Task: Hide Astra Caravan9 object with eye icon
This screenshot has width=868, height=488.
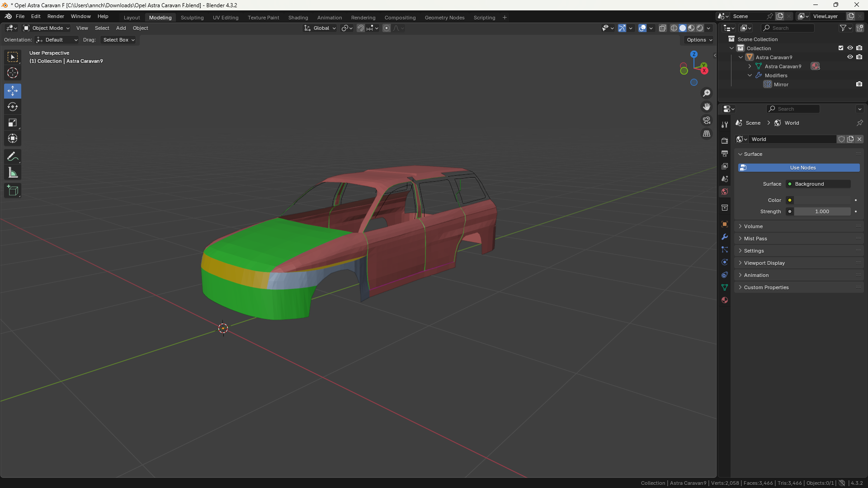Action: [x=850, y=57]
